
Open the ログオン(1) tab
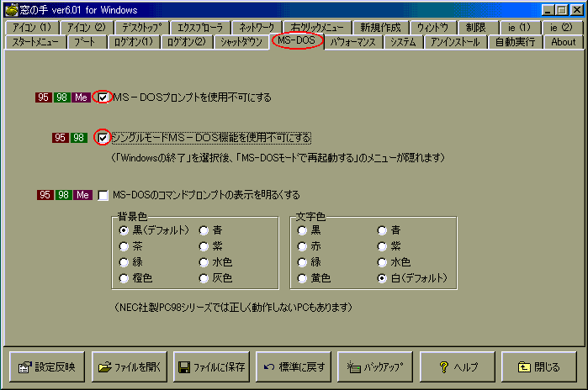[134, 42]
